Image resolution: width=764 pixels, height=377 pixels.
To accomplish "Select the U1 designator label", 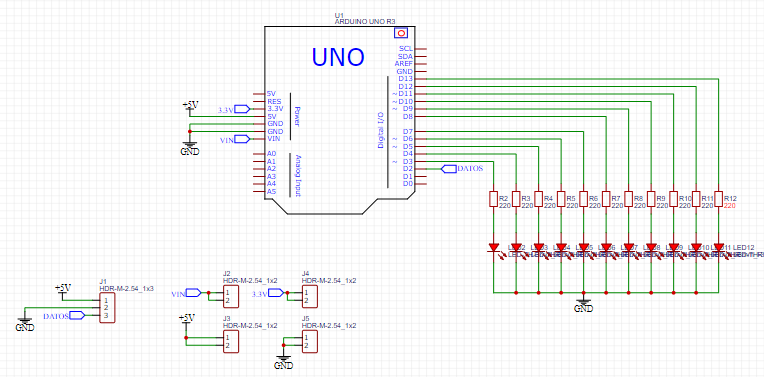I will pos(339,16).
